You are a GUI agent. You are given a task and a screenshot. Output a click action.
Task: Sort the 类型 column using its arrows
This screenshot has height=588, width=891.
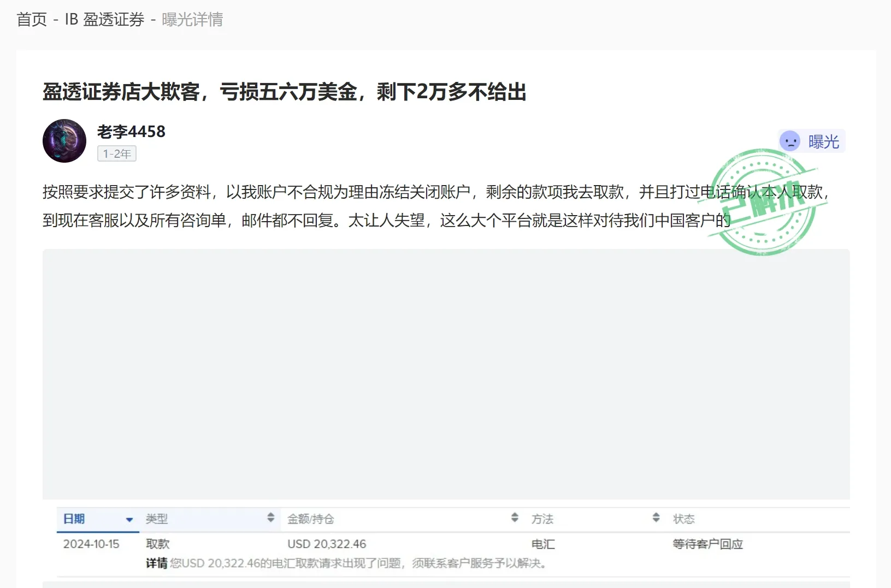pos(270,518)
